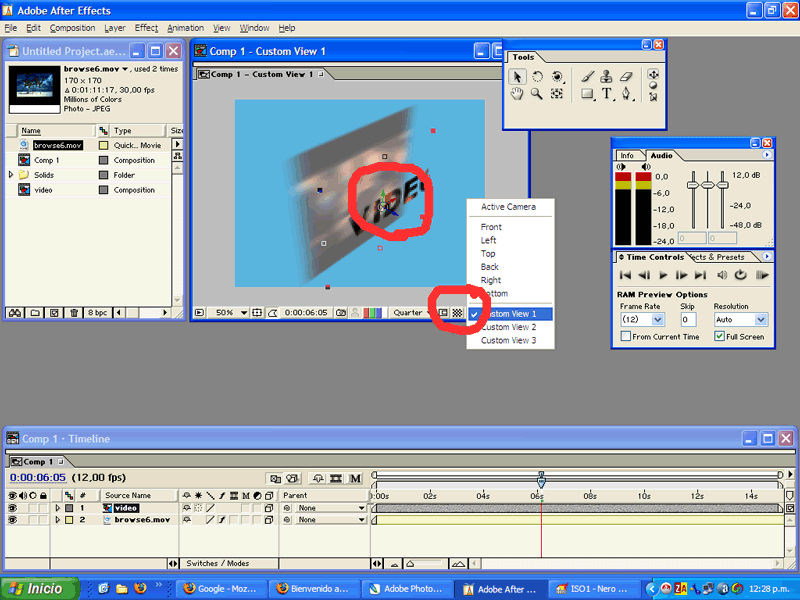The height and width of the screenshot is (600, 800).
Task: Select the Type tool
Action: 607,94
